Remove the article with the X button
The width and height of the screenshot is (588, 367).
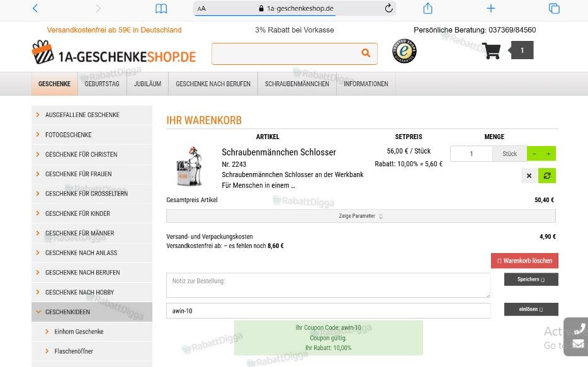coord(529,176)
